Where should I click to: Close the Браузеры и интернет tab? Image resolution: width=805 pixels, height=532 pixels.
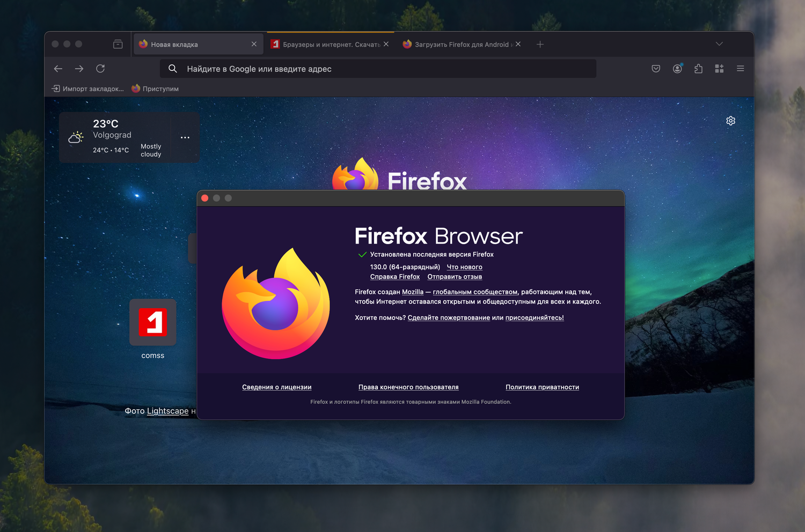386,44
